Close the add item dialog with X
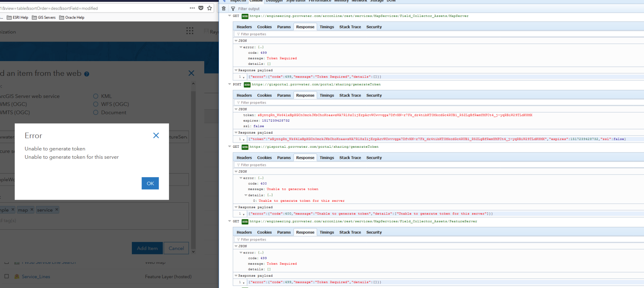The width and height of the screenshot is (644, 288). coord(191,73)
